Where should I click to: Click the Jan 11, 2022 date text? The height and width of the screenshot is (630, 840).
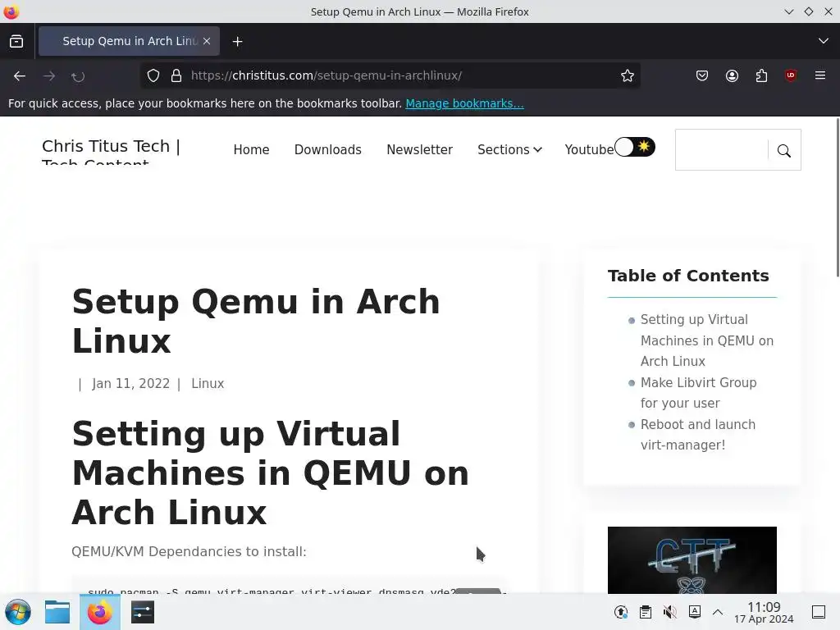point(130,384)
